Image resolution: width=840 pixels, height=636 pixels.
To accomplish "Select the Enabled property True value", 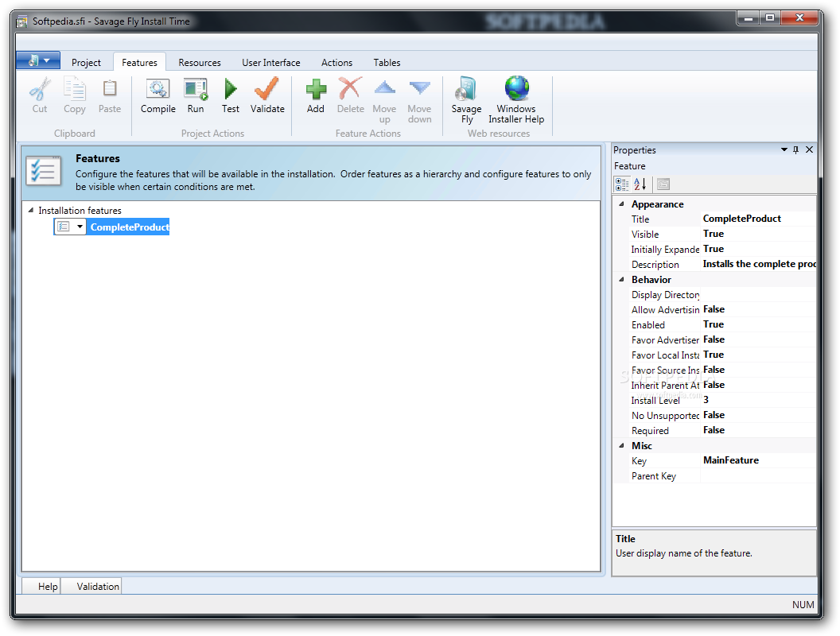I will pyautogui.click(x=759, y=324).
